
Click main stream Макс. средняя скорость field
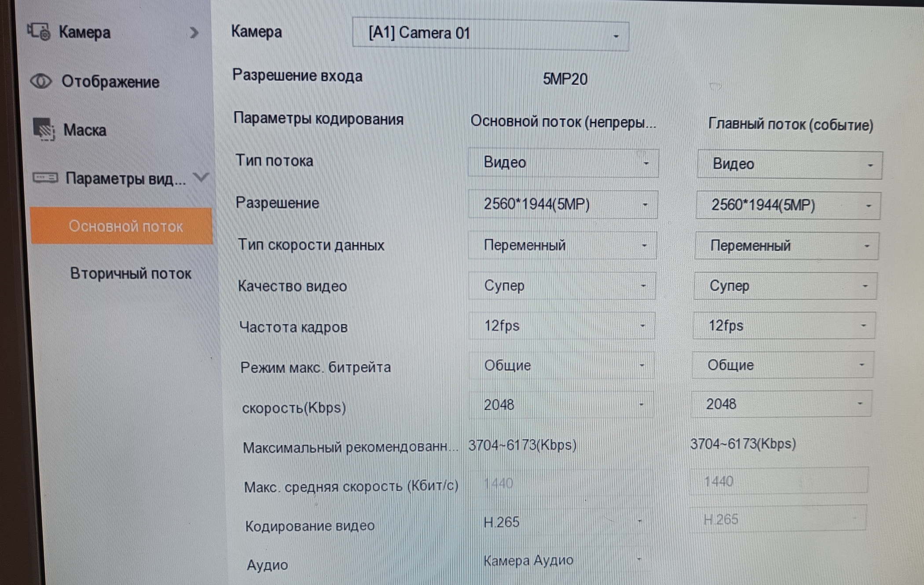(x=560, y=483)
